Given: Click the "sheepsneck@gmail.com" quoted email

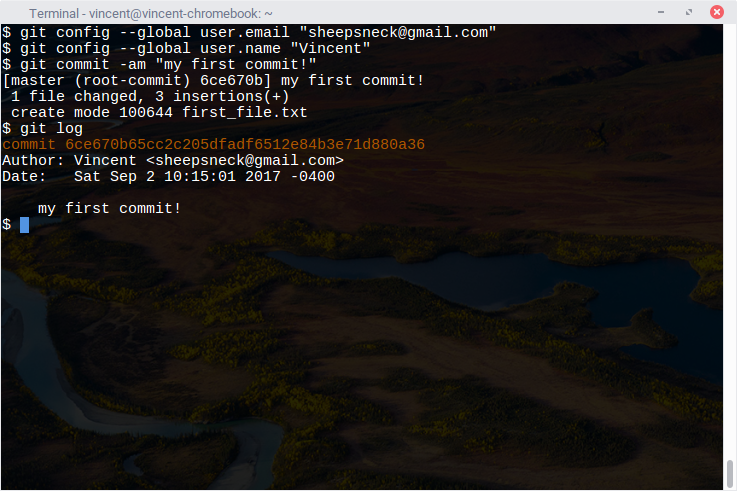Looking at the screenshot, I should tap(398, 32).
